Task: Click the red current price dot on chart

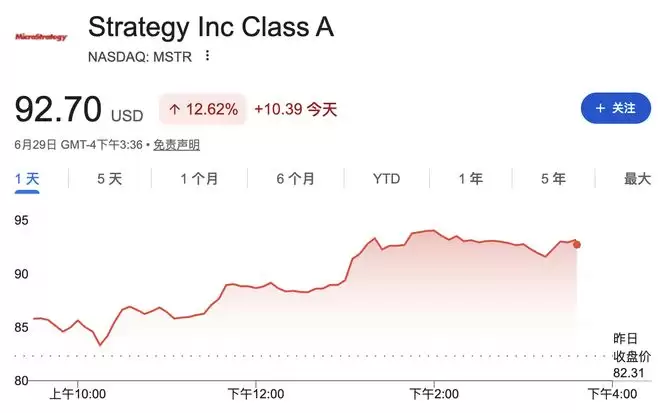Action: coord(577,245)
